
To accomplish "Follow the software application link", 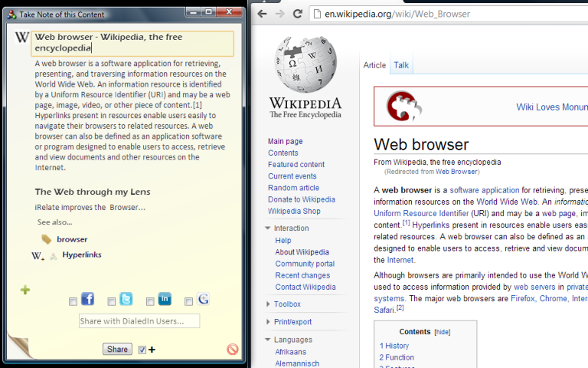I will pyautogui.click(x=485, y=190).
